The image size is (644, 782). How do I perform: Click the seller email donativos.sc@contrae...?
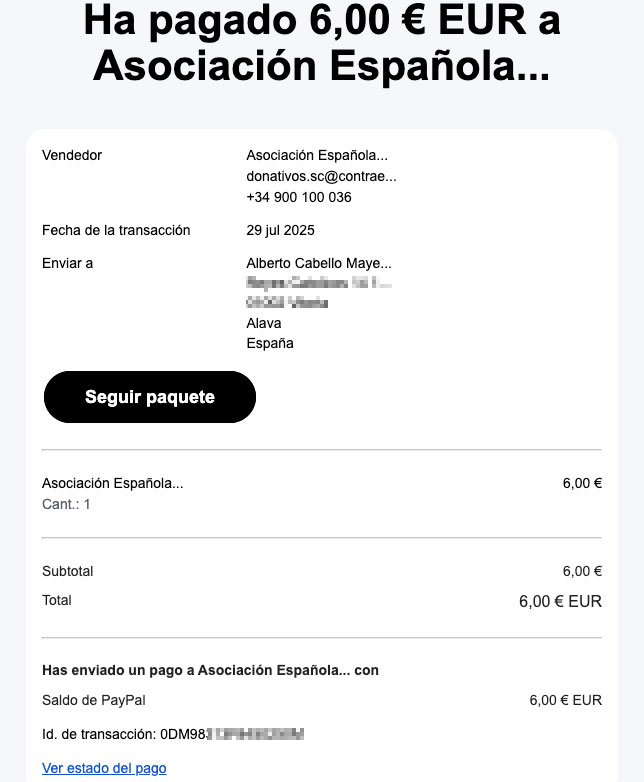[x=321, y=177]
